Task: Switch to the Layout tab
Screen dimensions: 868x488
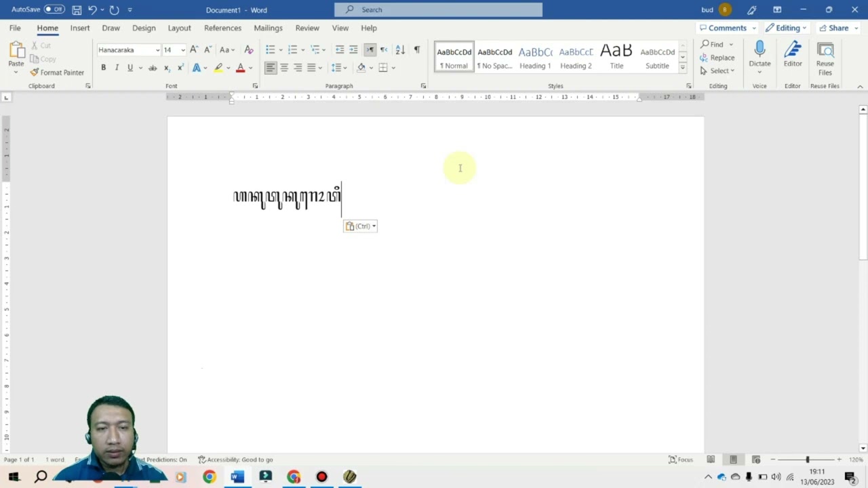Action: coord(179,28)
